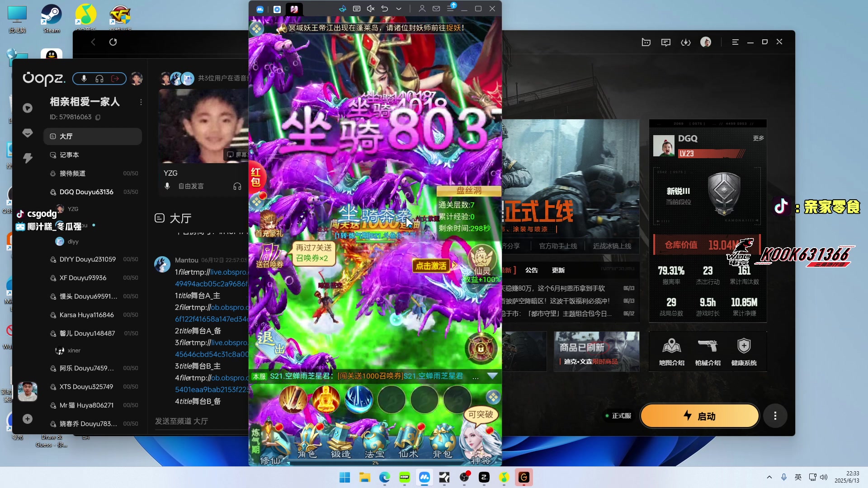The height and width of the screenshot is (488, 868).
Task: Open the 记事本 channel
Action: [93, 155]
